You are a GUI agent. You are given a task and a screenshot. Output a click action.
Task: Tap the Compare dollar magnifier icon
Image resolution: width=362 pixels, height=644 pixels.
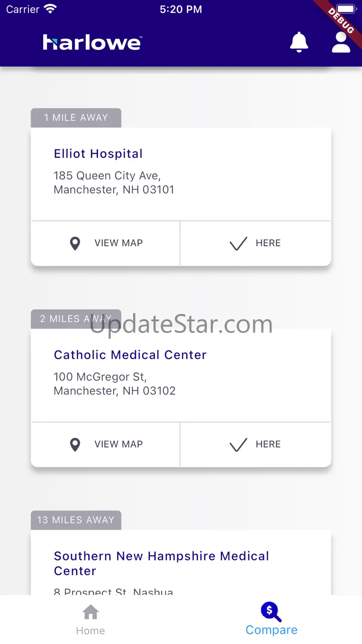pyautogui.click(x=271, y=611)
